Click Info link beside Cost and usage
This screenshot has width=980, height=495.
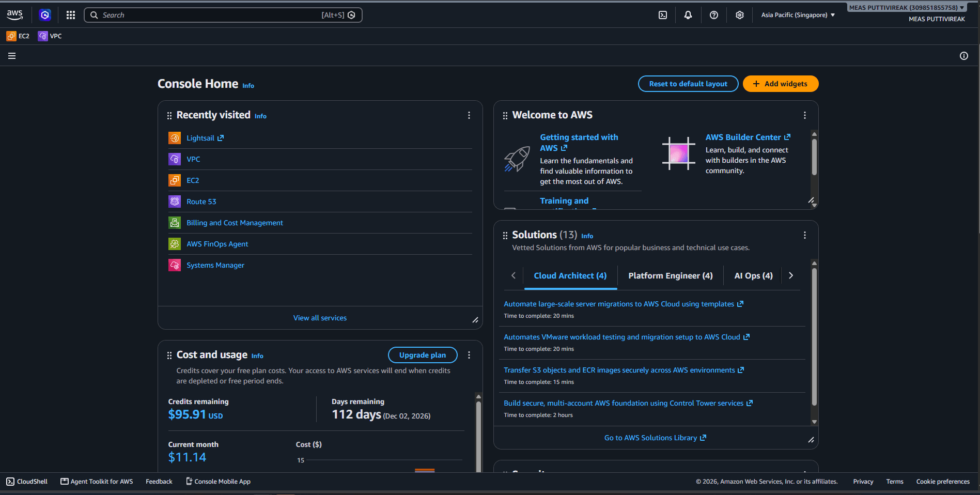click(x=257, y=356)
